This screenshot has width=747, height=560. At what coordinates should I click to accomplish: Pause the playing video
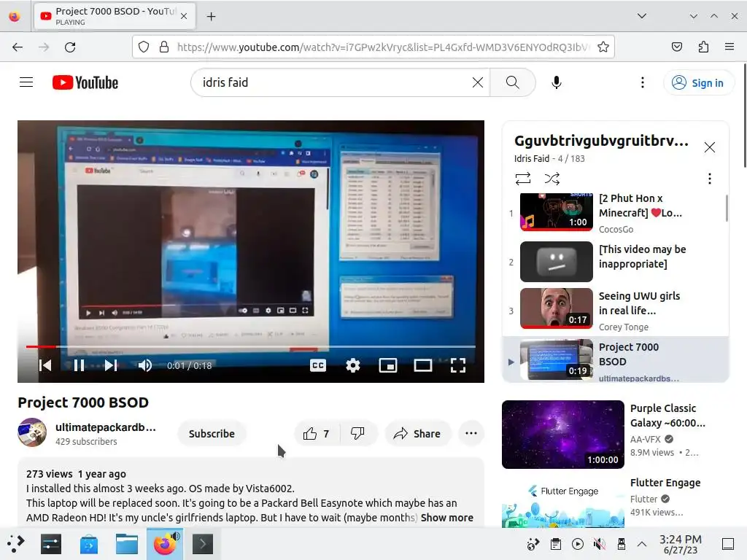click(x=79, y=365)
